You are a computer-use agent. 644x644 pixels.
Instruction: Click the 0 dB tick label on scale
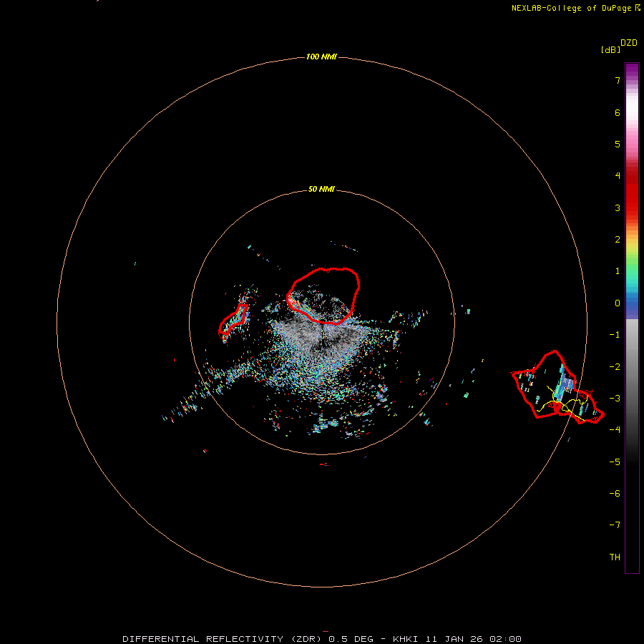[618, 303]
